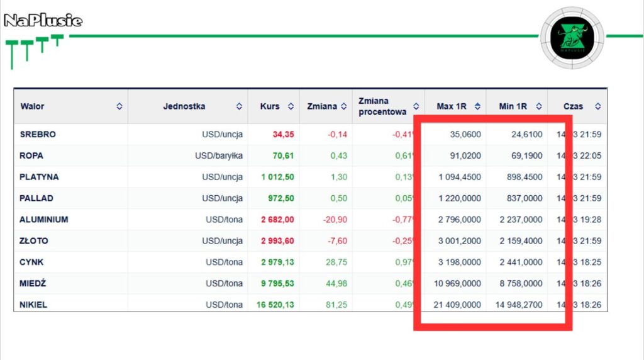Open the CYNK instrument link
Screen dimensions: 644x360
[x=31, y=262]
